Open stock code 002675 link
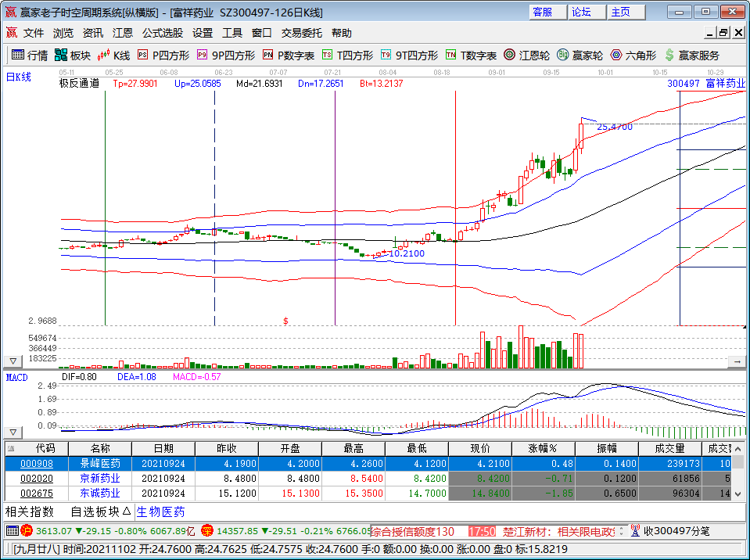This screenshot has height=560, width=750. (x=37, y=493)
